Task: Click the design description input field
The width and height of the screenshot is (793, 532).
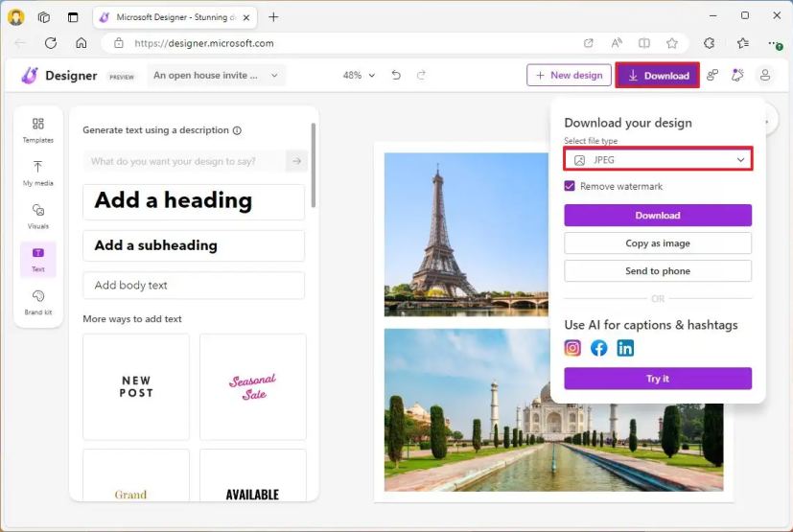Action: (x=184, y=161)
